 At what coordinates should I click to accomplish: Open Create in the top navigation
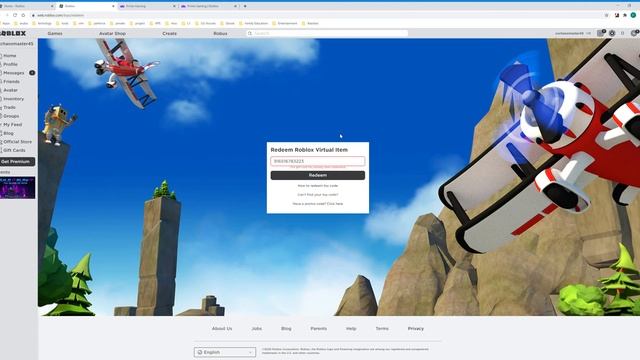click(169, 33)
